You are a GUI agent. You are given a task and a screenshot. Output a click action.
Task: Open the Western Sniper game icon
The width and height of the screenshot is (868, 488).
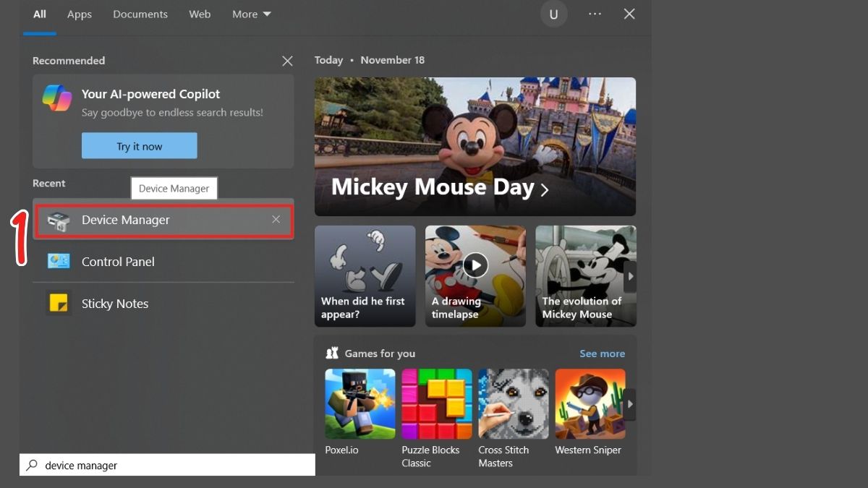[590, 403]
